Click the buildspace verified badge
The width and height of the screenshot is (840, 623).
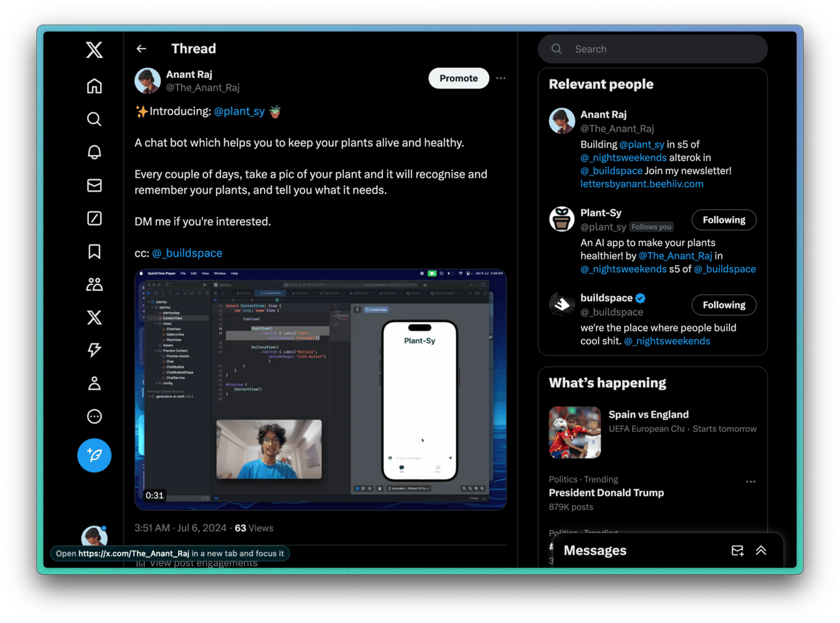coord(640,298)
